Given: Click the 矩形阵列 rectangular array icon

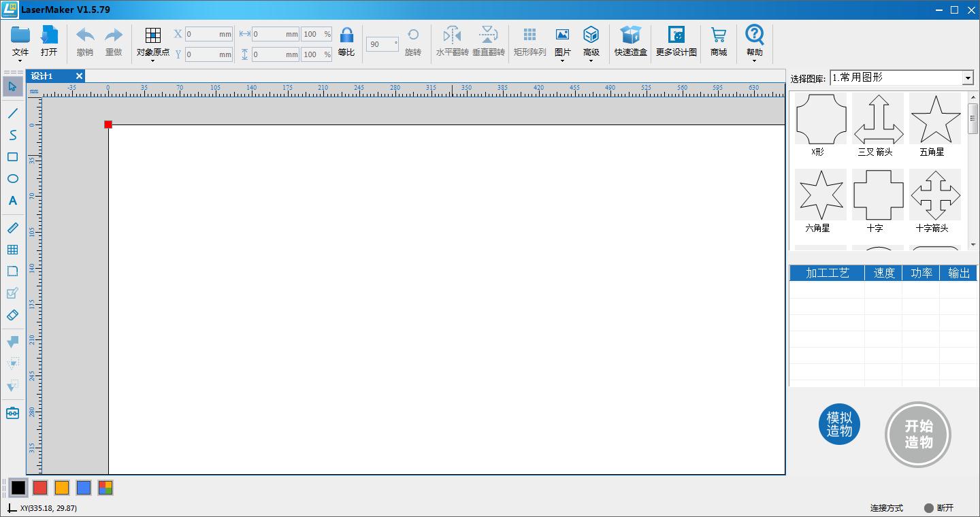Looking at the screenshot, I should coord(529,41).
